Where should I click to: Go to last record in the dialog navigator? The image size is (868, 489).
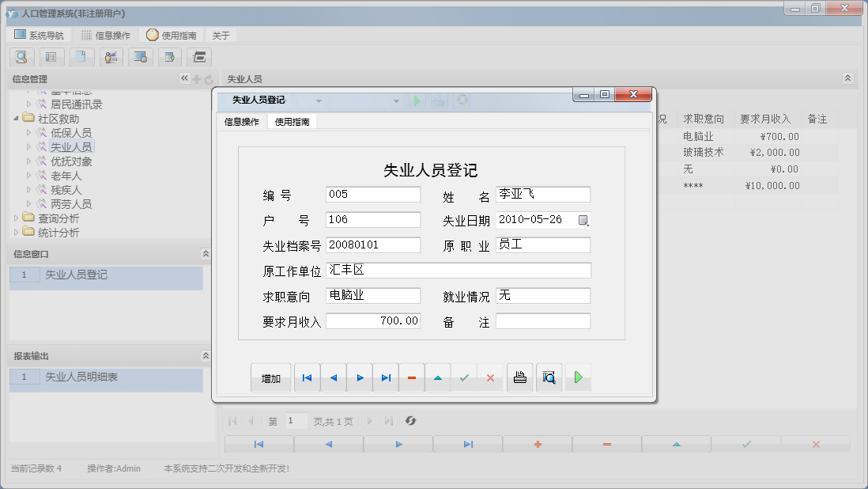point(386,378)
